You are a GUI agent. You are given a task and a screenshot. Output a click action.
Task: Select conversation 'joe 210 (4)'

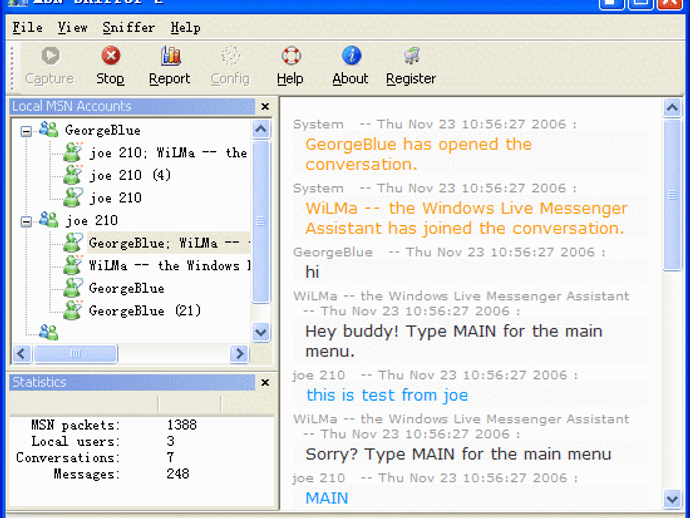[130, 175]
